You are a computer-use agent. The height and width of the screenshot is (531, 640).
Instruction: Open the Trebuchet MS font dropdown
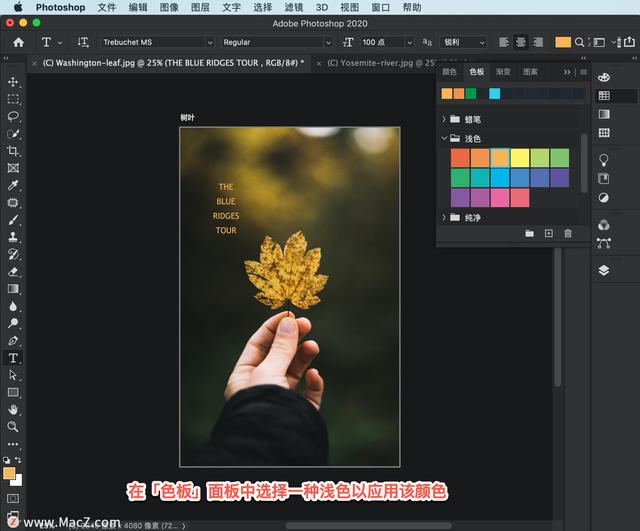(x=157, y=43)
